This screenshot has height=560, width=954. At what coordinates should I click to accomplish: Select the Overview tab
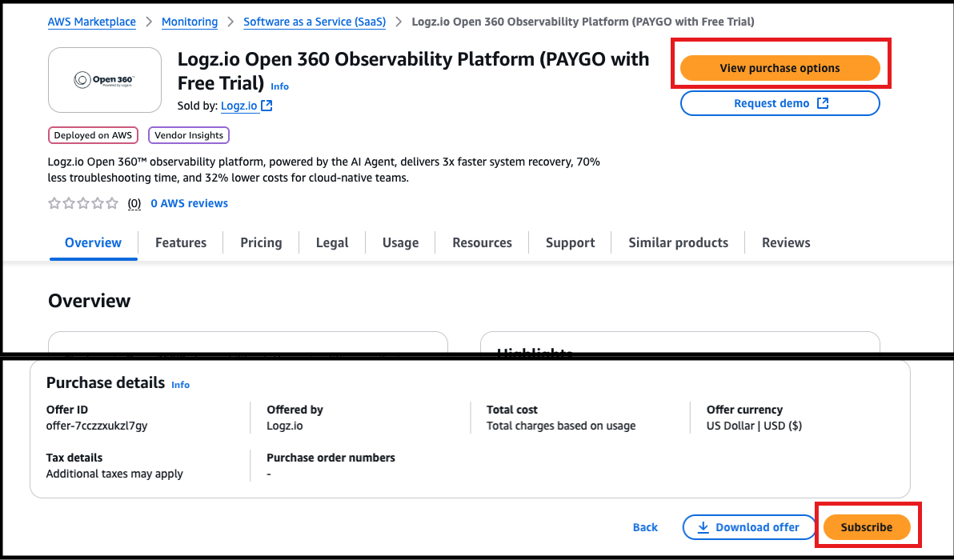coord(93,242)
